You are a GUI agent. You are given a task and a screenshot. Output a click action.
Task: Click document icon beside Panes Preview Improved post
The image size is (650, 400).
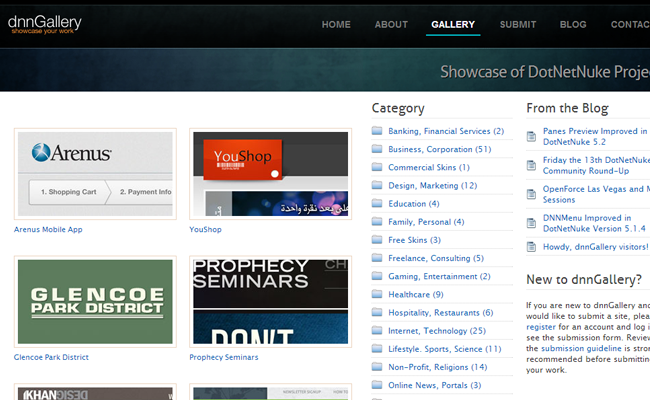coord(531,136)
